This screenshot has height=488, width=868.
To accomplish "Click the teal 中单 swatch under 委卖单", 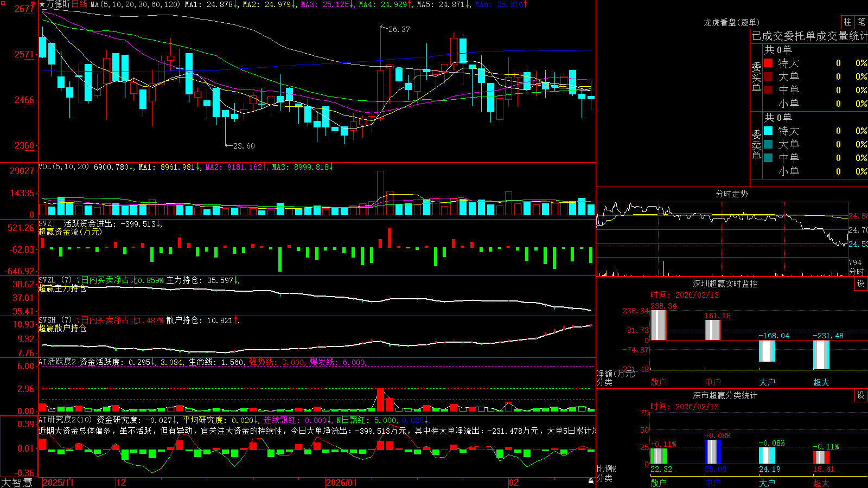I will pos(768,157).
